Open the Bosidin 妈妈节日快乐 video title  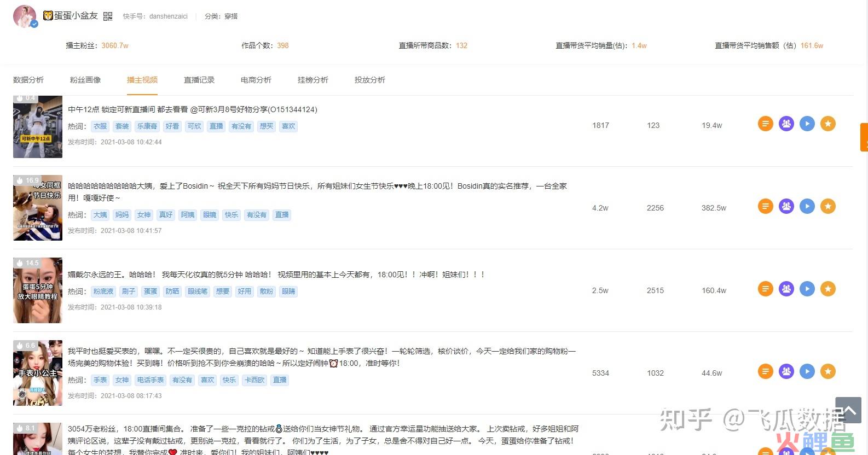click(x=317, y=192)
